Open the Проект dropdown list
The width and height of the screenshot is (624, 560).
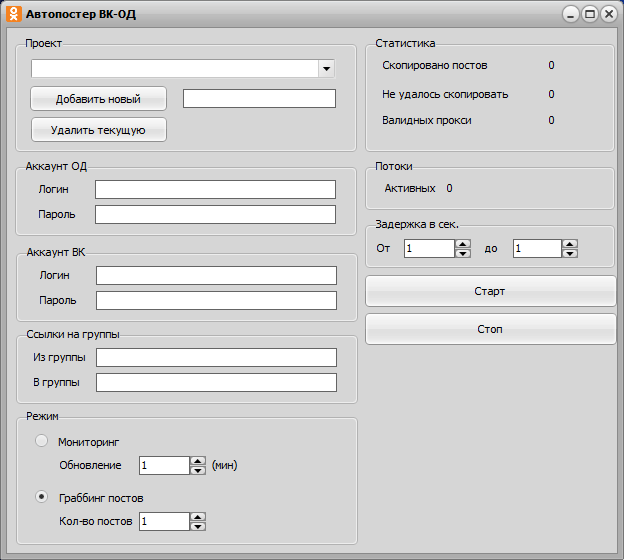[x=326, y=69]
